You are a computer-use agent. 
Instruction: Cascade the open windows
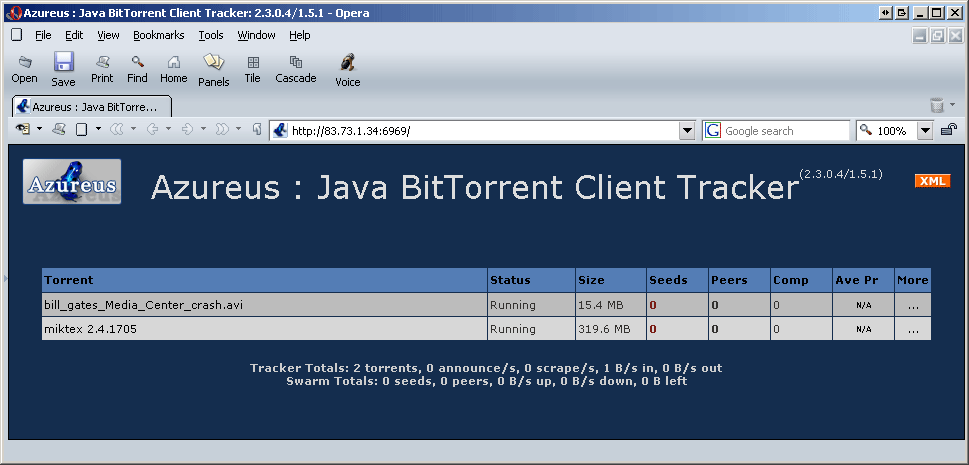[296, 69]
